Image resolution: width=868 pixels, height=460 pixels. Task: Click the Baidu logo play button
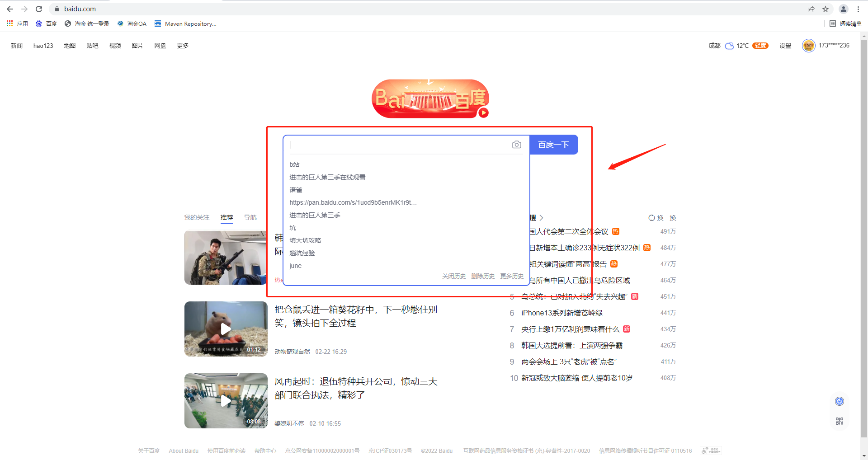coord(483,113)
